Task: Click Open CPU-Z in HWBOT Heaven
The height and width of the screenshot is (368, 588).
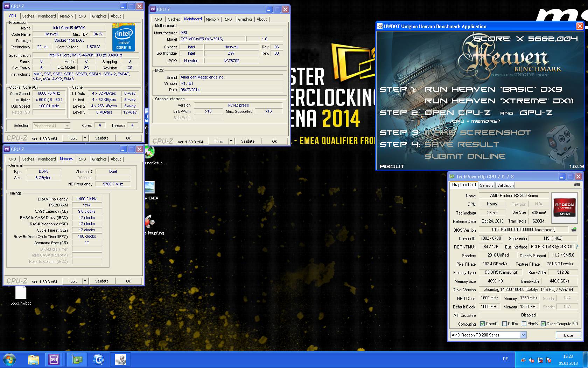Action: pyautogui.click(x=457, y=113)
